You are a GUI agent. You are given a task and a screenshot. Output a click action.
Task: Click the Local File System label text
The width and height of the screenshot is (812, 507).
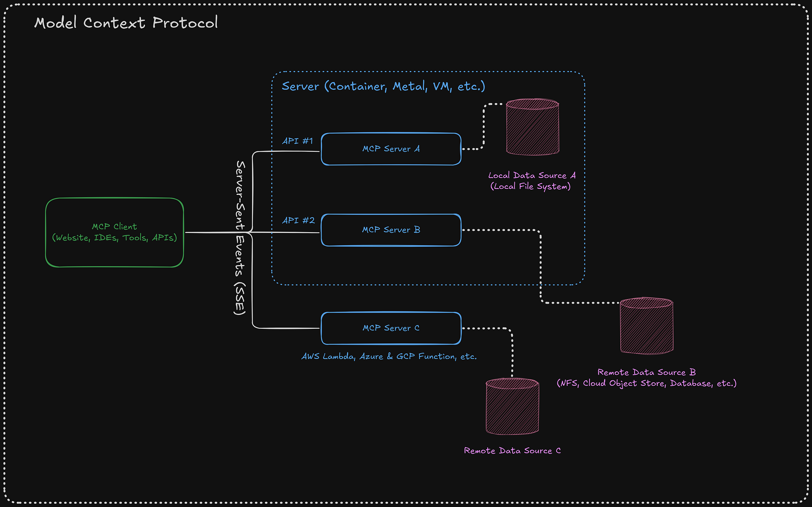(x=530, y=187)
